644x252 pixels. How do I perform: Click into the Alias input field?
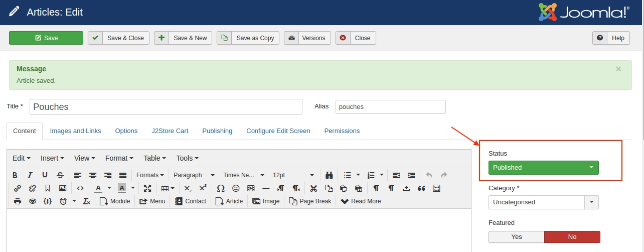[390, 107]
